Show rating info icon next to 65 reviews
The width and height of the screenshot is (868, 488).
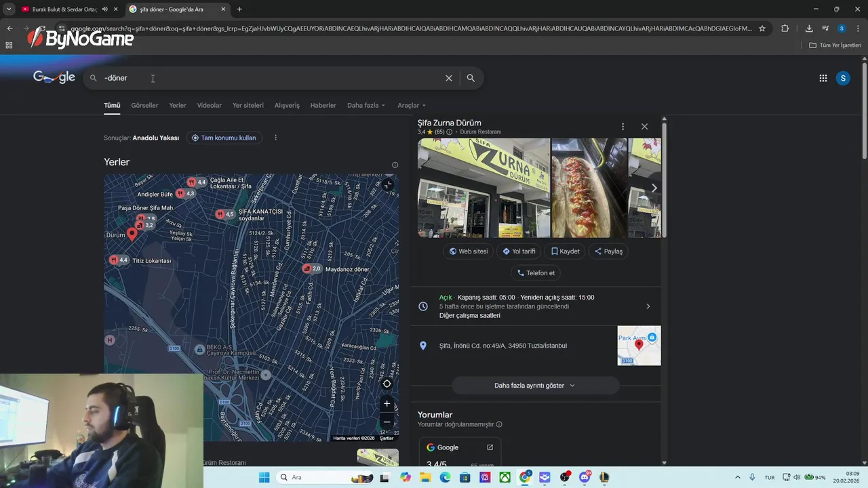point(449,132)
